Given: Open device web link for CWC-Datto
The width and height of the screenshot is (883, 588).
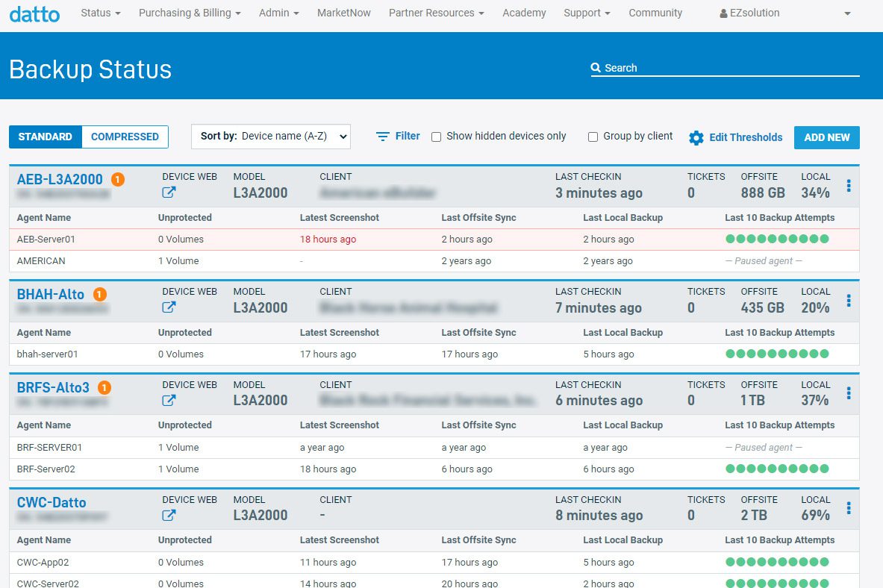Looking at the screenshot, I should (x=169, y=515).
